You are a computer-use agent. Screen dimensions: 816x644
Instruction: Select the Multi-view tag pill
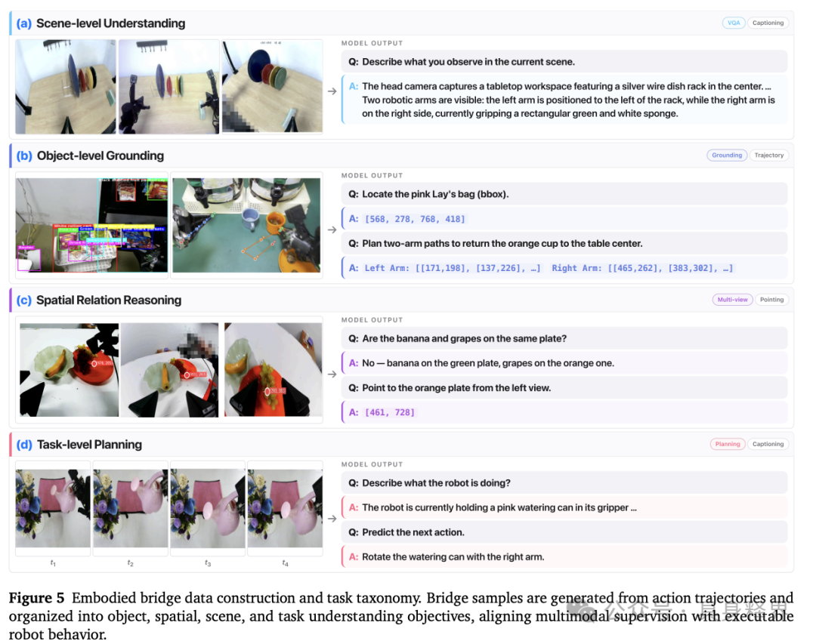[x=732, y=300]
